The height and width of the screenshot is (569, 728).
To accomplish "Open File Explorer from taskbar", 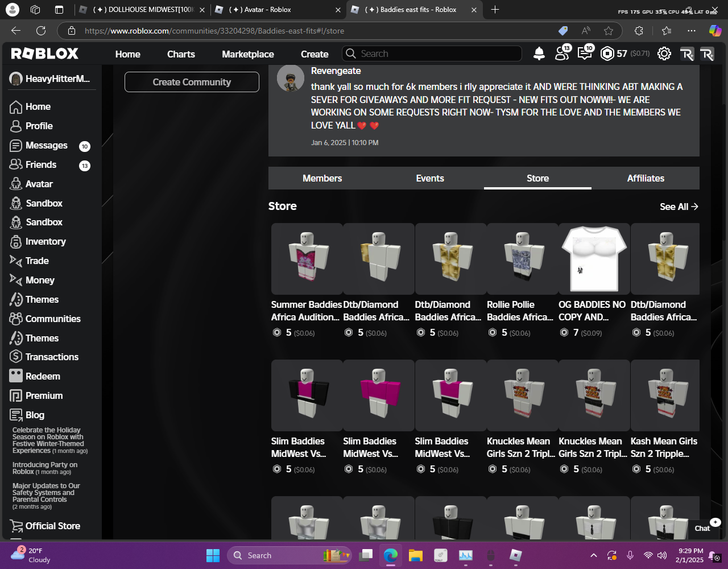I will coord(416,555).
